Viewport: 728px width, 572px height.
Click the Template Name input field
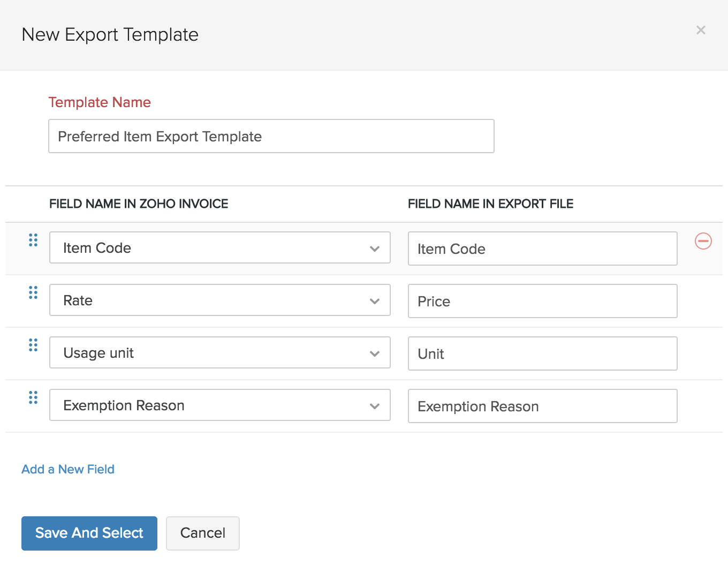pyautogui.click(x=271, y=136)
